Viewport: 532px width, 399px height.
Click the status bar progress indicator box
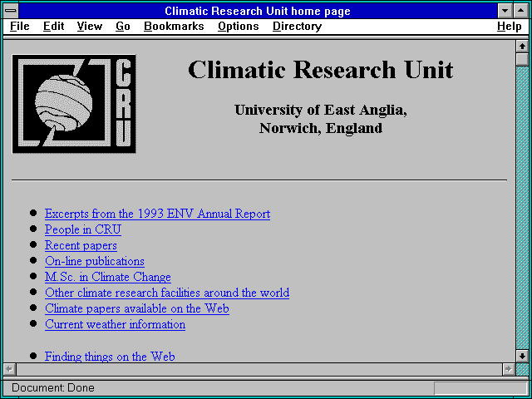(480, 388)
